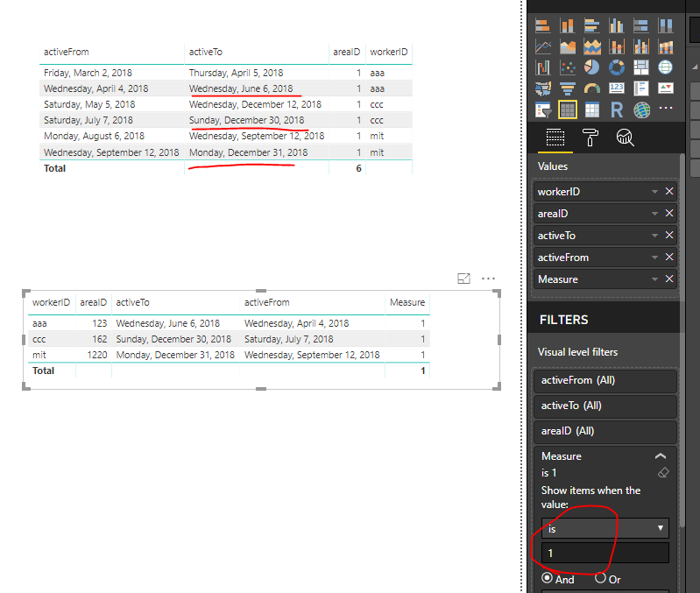Open the Format paint roller tab

pyautogui.click(x=590, y=138)
